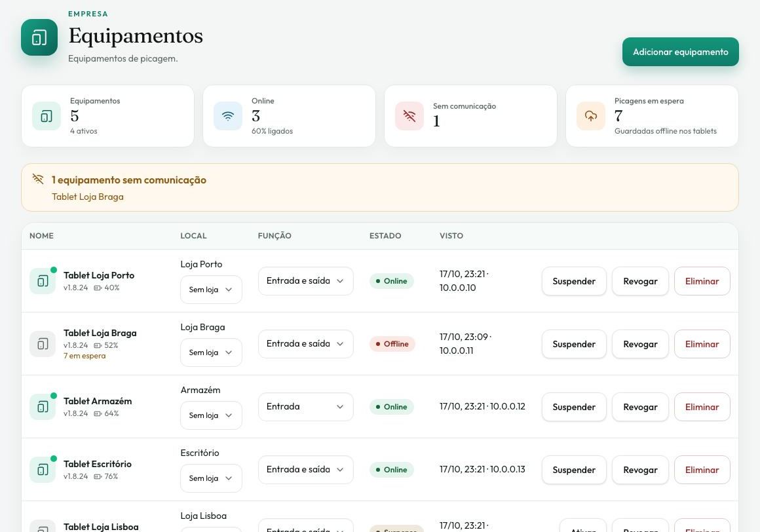The image size is (760, 532).
Task: Click Eliminar for Tablet Loja Porto
Action: tap(702, 281)
